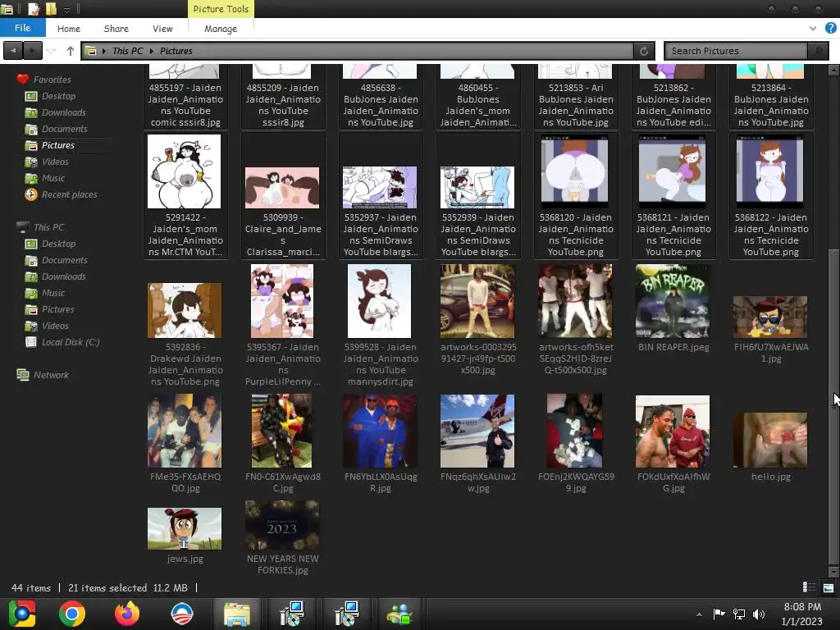
Task: Click the Help question mark icon
Action: click(x=830, y=28)
